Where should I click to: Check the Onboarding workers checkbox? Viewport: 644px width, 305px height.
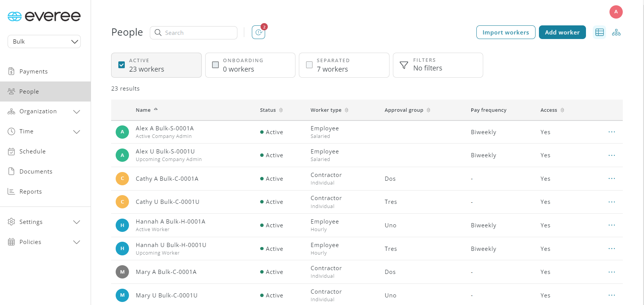click(215, 65)
